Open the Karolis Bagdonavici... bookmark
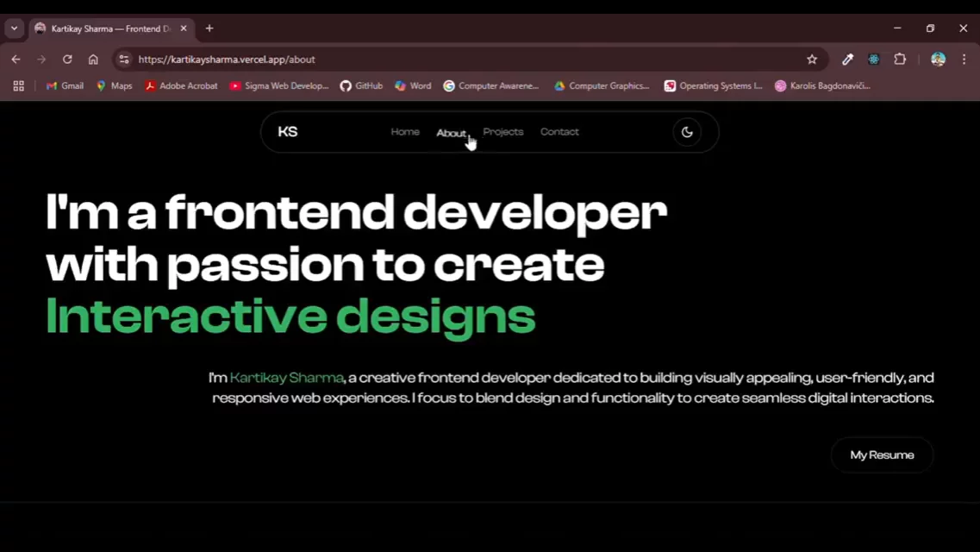 tap(822, 85)
